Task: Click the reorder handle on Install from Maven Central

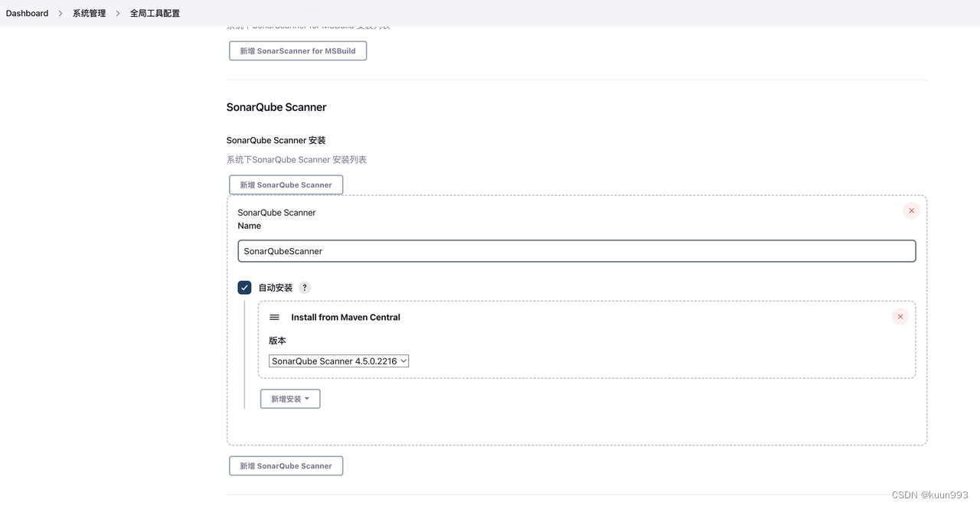Action: pos(274,317)
